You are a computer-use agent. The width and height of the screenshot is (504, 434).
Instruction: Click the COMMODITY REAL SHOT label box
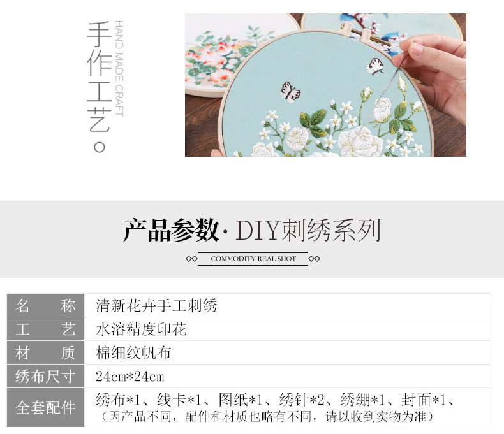(253, 259)
